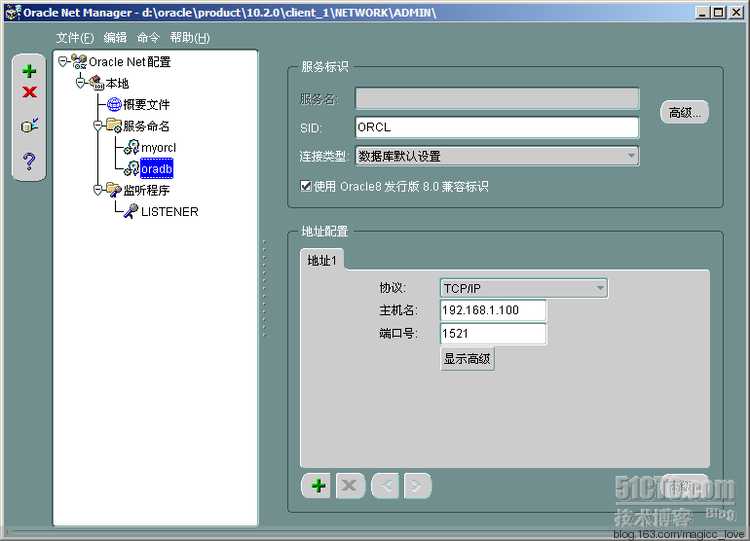Select the 本地 label in the tree
Screen dimensions: 750x541
117,83
